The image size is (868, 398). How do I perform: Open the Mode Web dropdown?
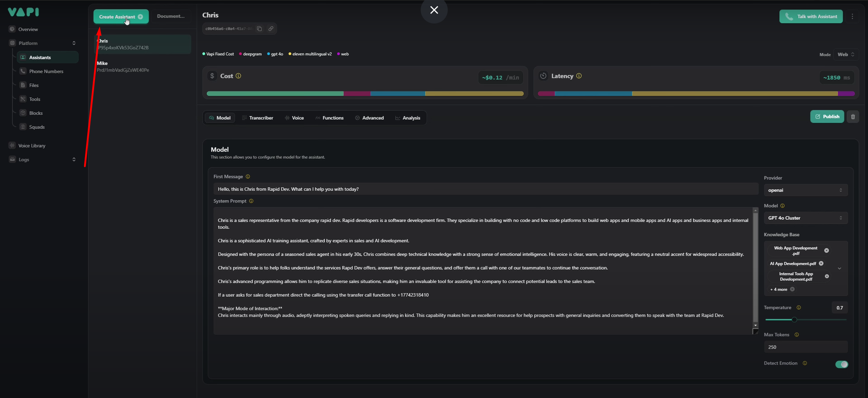click(x=846, y=54)
